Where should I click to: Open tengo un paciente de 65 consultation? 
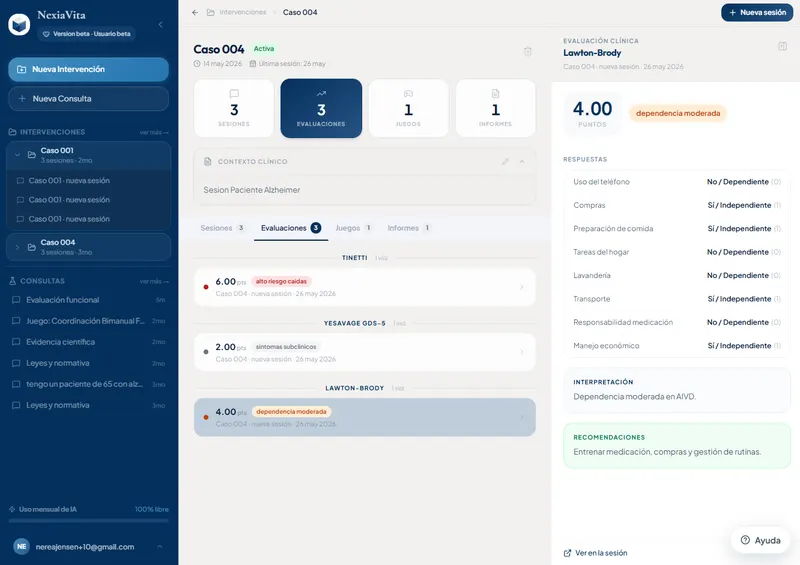(x=88, y=384)
